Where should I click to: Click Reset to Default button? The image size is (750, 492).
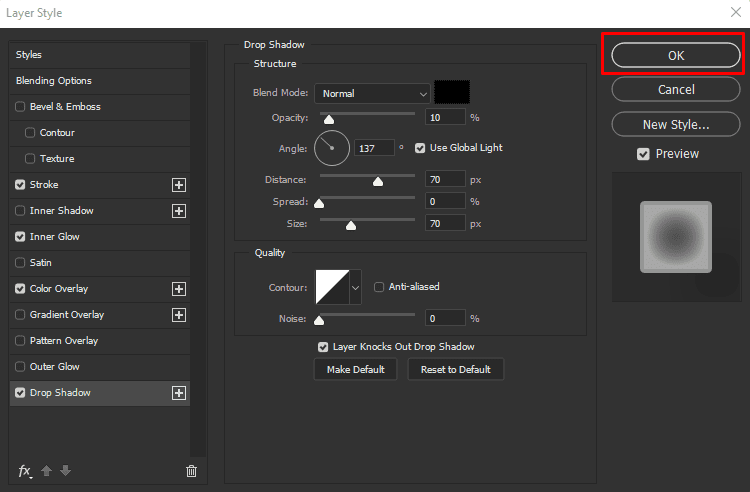click(x=455, y=370)
